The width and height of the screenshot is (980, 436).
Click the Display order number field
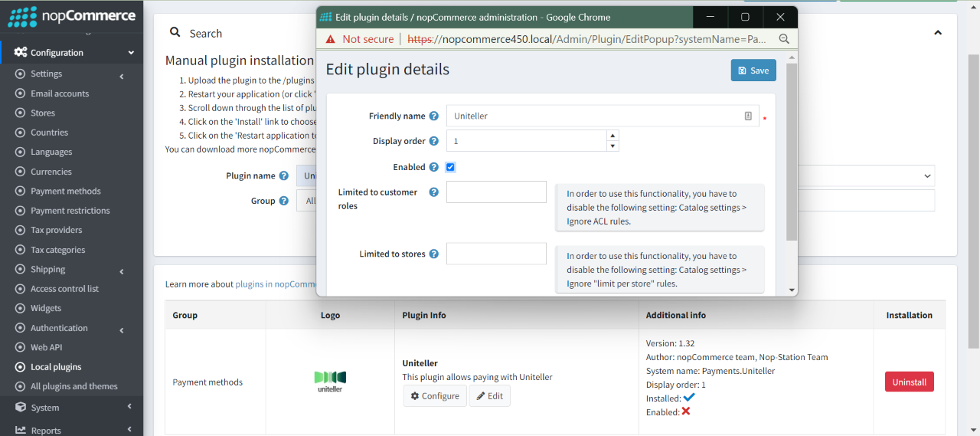(x=527, y=141)
